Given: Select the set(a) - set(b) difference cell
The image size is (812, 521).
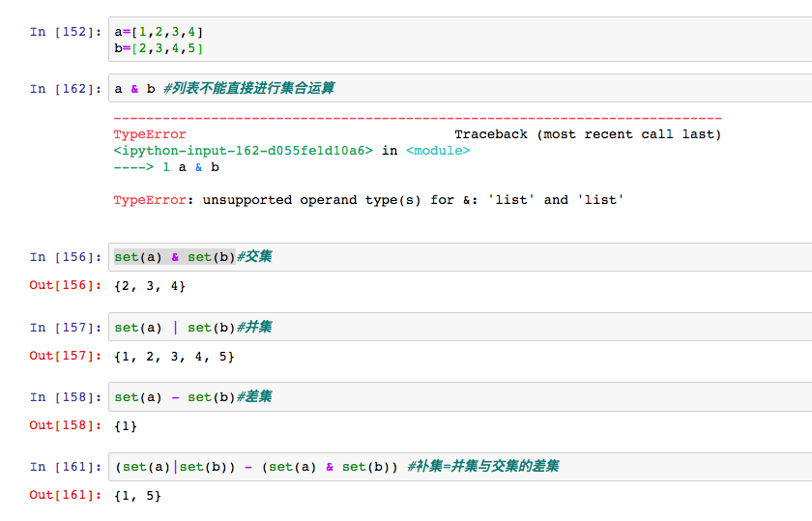Looking at the screenshot, I should (x=460, y=396).
